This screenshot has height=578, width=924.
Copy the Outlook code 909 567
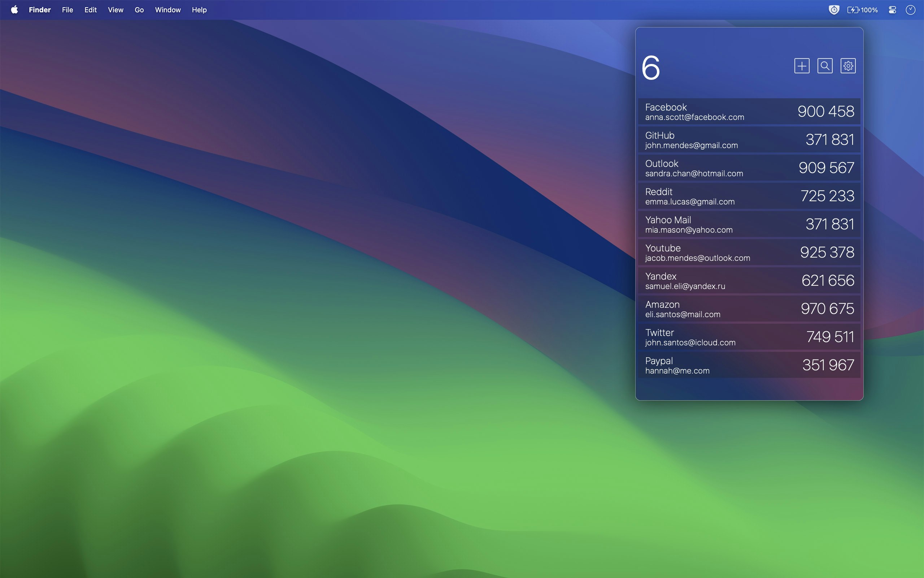[826, 168]
